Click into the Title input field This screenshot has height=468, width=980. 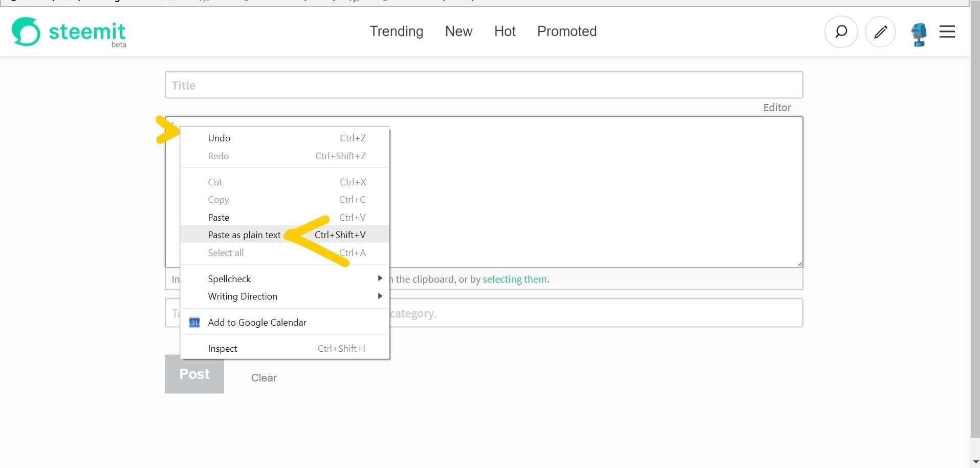click(484, 85)
